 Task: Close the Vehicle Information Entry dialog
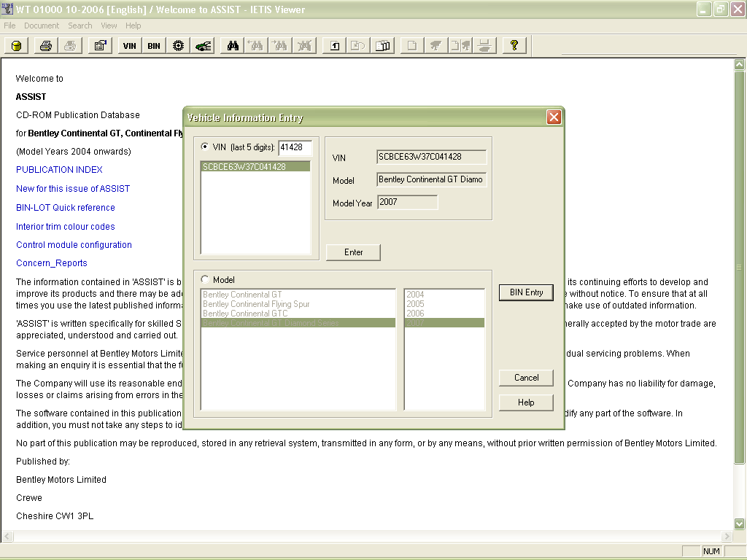(554, 117)
